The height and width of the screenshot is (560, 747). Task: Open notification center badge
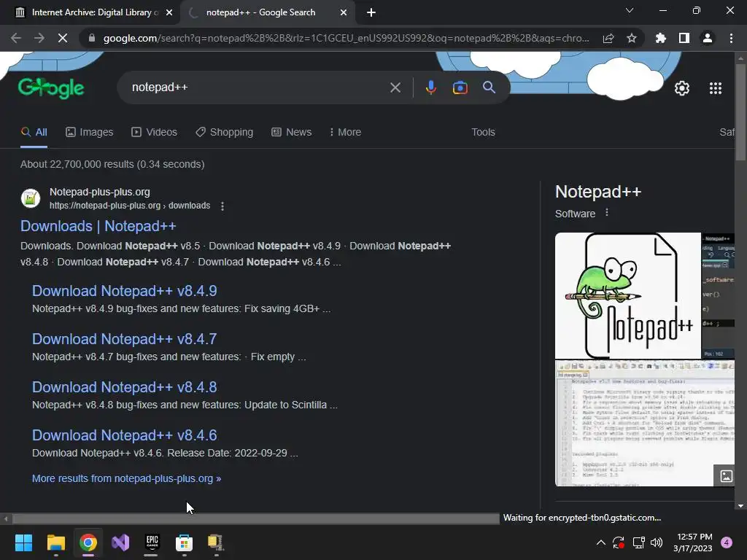(x=727, y=542)
